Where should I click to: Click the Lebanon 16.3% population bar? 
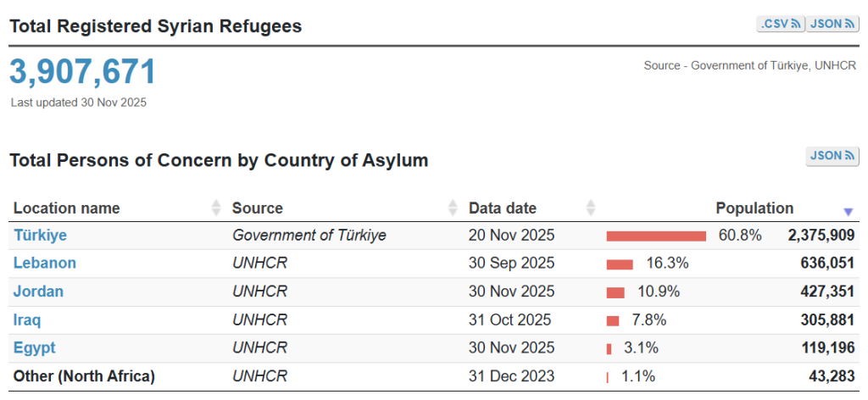point(620,264)
